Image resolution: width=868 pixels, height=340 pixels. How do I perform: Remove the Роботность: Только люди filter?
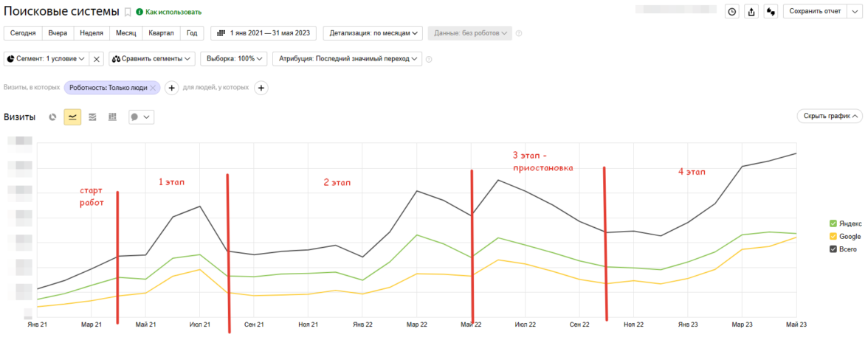pyautogui.click(x=153, y=88)
